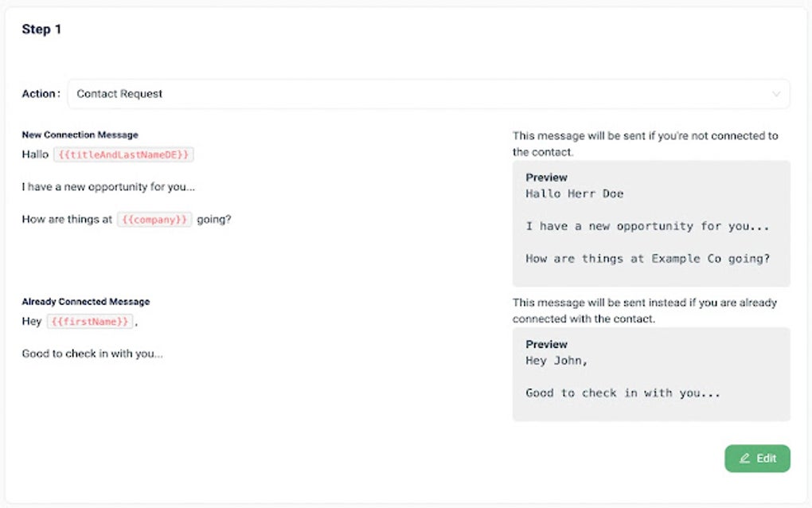Click the pencil icon inside Edit button
Screen dimensions: 812x508
coord(745,459)
